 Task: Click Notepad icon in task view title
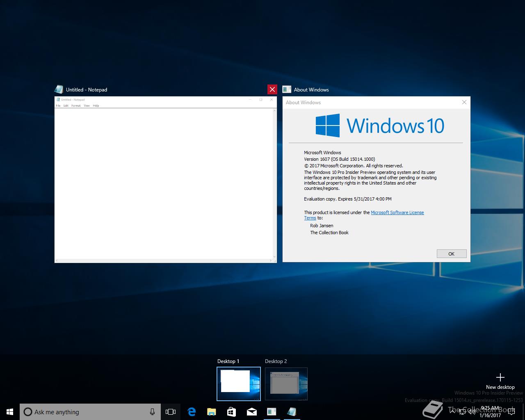tap(59, 89)
